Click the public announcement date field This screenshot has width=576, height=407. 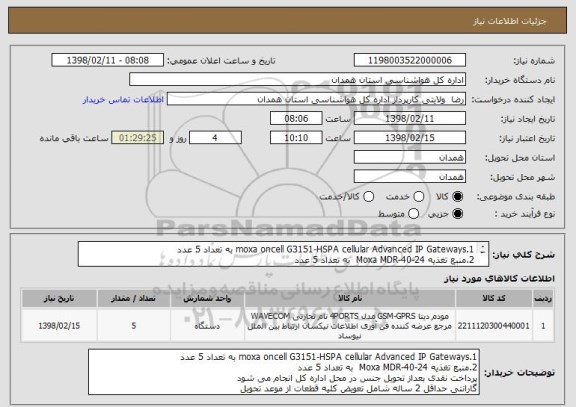(x=108, y=60)
